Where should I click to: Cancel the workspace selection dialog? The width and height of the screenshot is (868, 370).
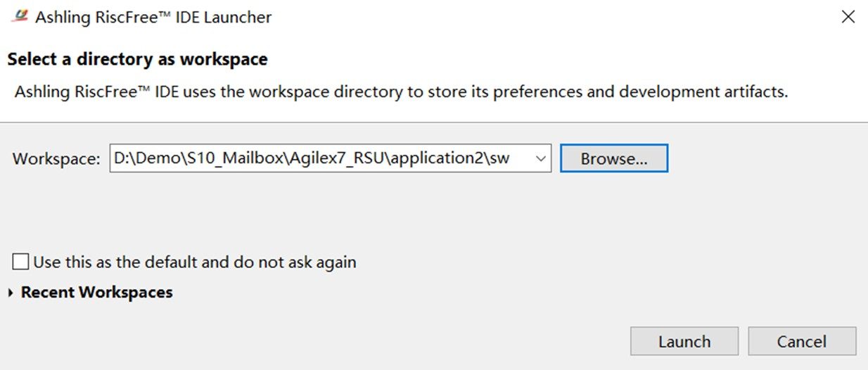[x=801, y=342]
